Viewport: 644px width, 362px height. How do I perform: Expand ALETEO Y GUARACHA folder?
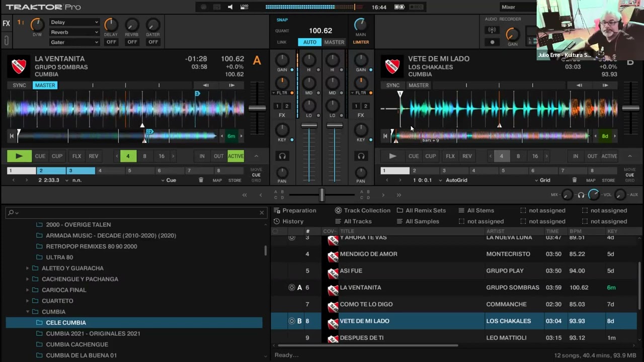[x=27, y=268]
